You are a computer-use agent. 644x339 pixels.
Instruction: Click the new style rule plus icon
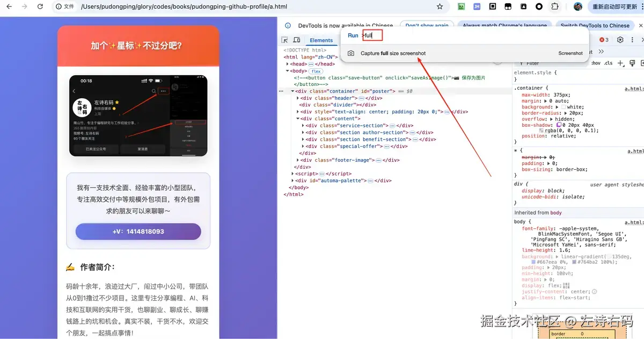[x=620, y=63]
